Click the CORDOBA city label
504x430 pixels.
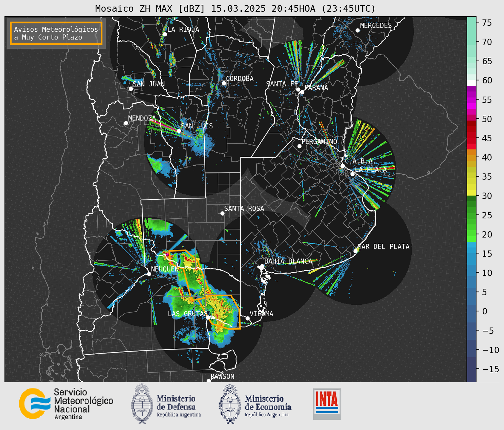coord(240,79)
